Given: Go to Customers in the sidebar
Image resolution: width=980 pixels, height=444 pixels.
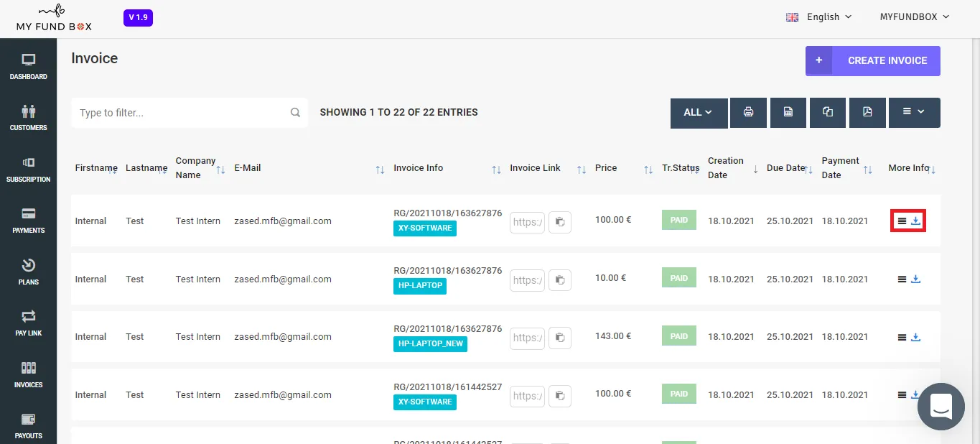Looking at the screenshot, I should 29,118.
